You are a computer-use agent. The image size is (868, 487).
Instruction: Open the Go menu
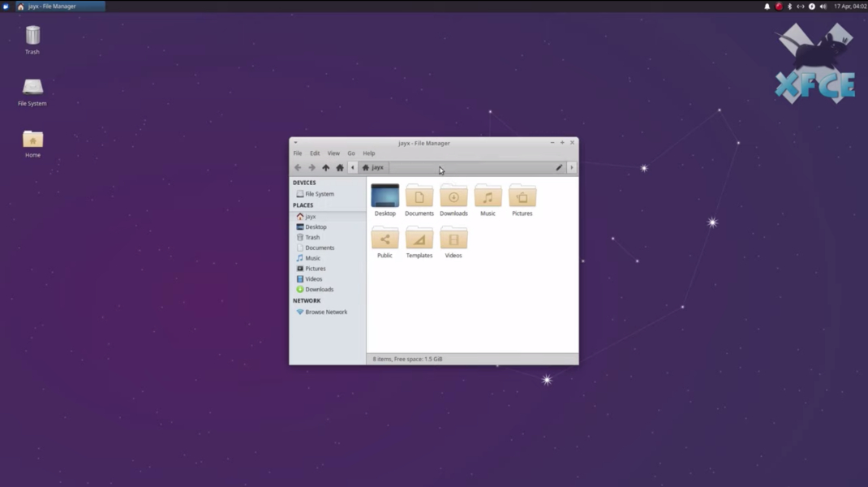(350, 153)
